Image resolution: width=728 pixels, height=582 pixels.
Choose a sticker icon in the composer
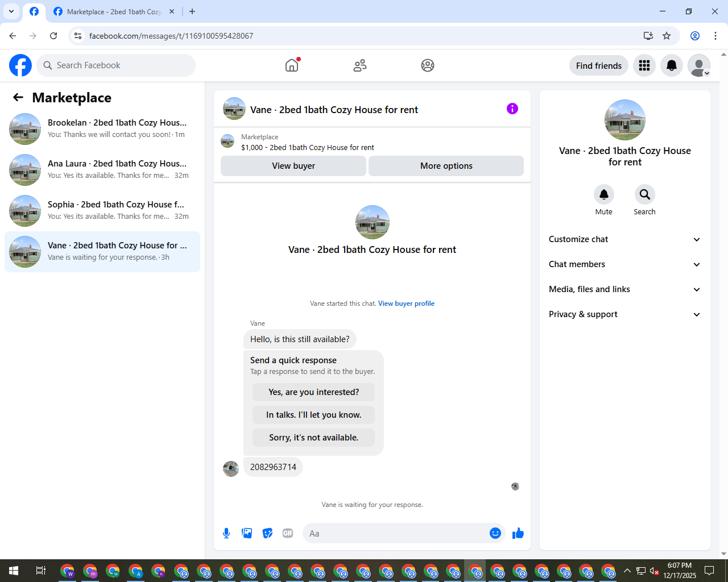pos(267,533)
